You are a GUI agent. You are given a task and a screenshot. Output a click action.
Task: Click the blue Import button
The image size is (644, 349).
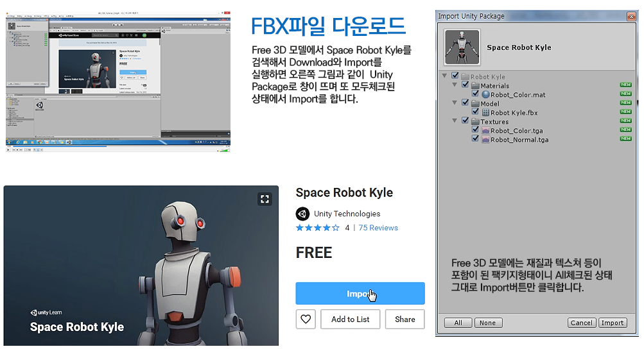[x=360, y=293]
